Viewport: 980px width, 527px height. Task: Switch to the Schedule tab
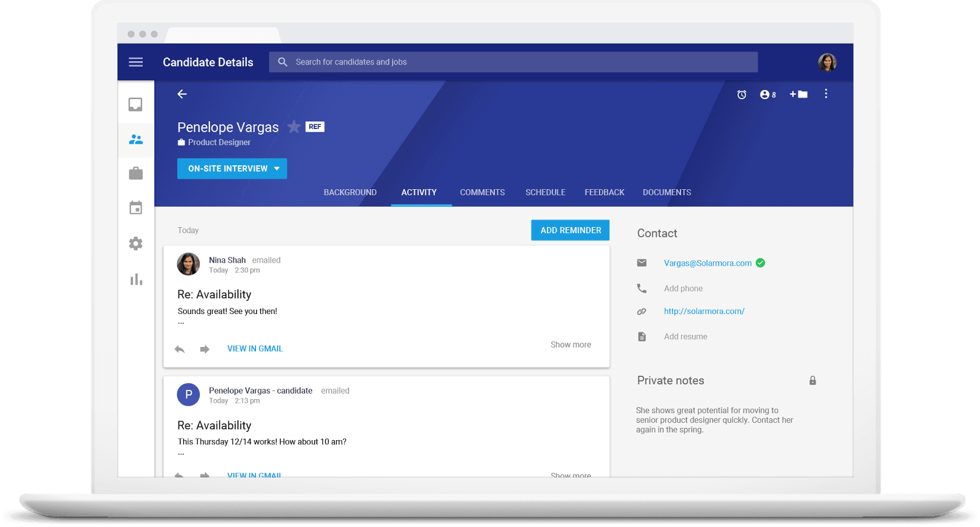[545, 192]
